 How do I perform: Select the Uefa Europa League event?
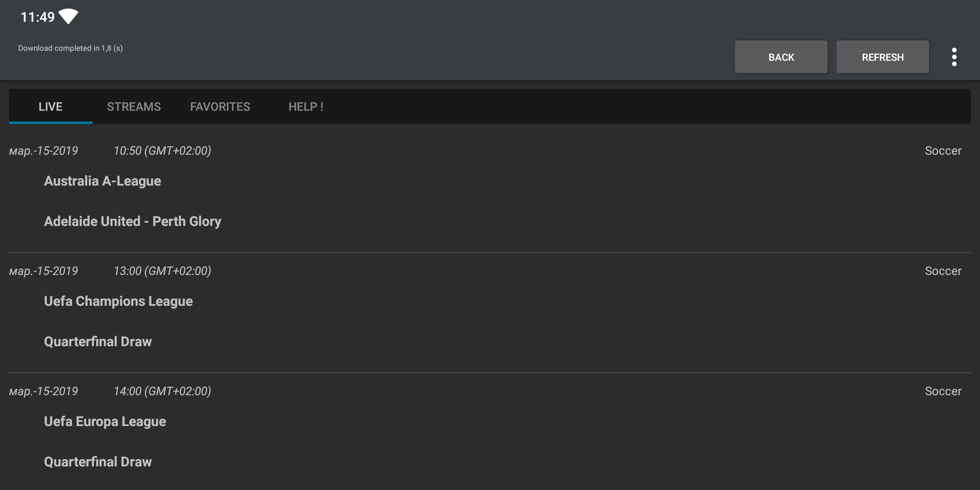pos(105,421)
